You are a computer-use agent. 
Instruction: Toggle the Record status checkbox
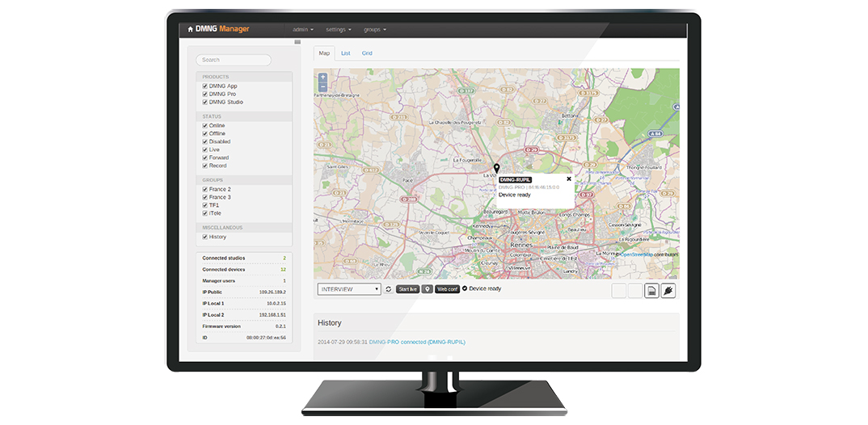click(204, 166)
